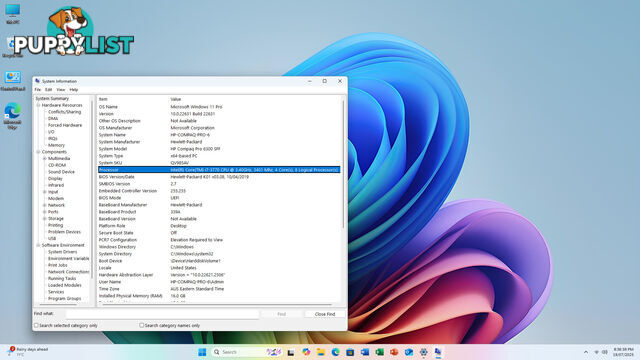The height and width of the screenshot is (360, 640).
Task: Click the details pane vertical scrollbar
Action: click(x=343, y=163)
